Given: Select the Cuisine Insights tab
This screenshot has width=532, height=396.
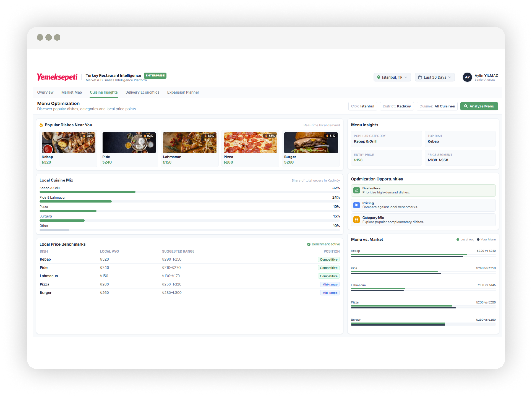Looking at the screenshot, I should 104,92.
